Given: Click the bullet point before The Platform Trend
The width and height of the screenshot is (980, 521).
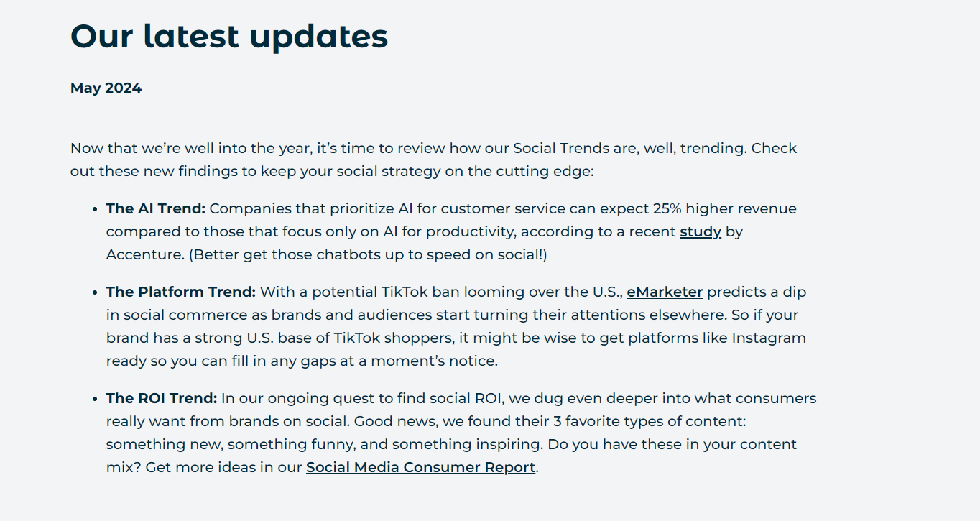Looking at the screenshot, I should (96, 293).
